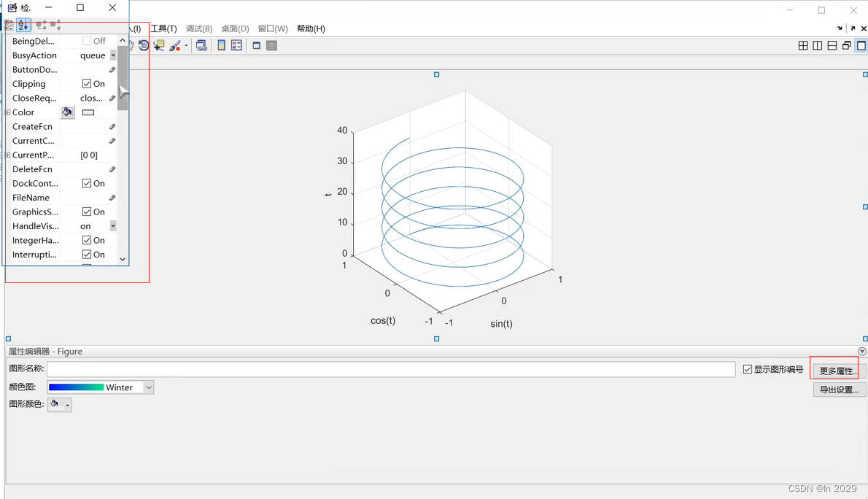
Task: Edit the FileName pencil icon
Action: [112, 198]
